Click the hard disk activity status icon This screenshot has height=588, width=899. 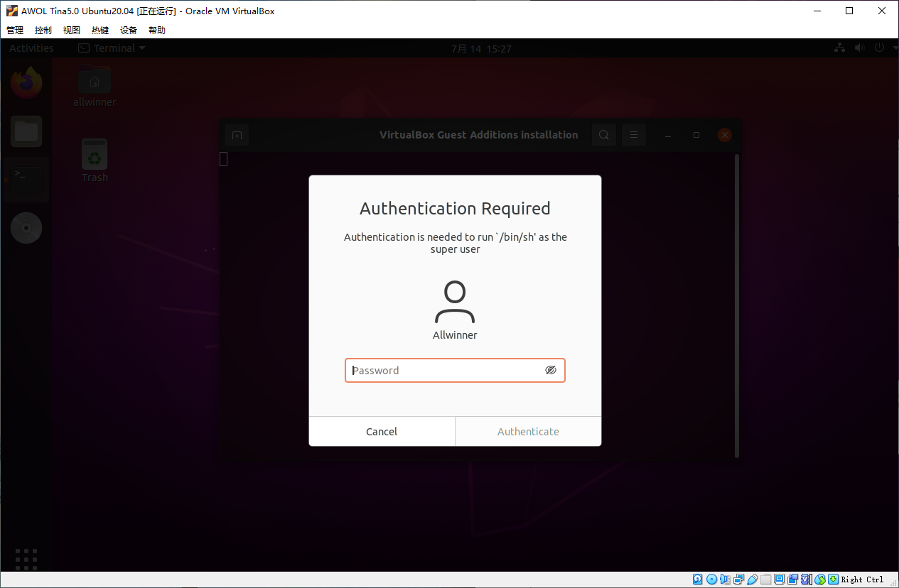tap(698, 579)
